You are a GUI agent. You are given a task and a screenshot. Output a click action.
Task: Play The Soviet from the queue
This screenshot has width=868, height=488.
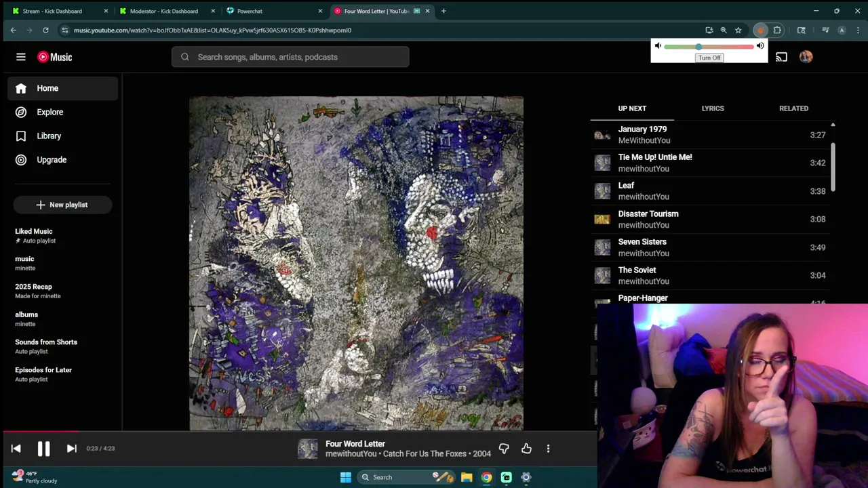[710, 275]
